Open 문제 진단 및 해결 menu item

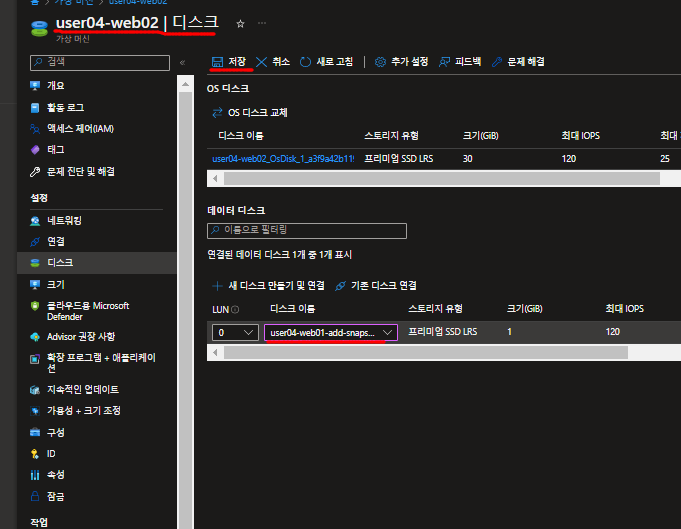tap(81, 172)
